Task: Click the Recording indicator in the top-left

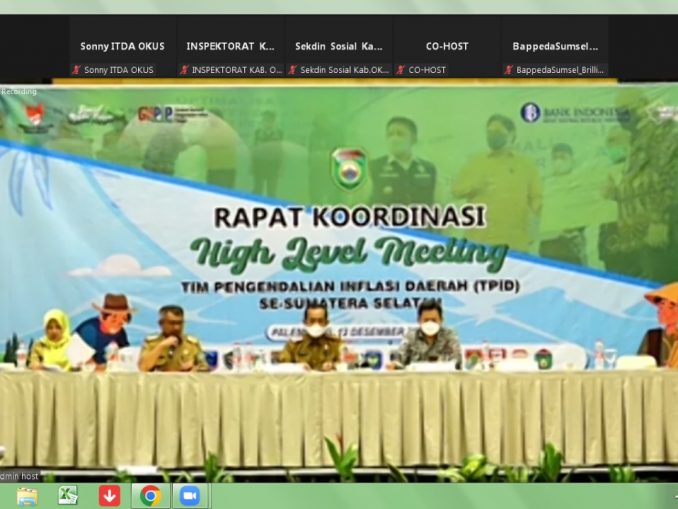Action: point(18,91)
